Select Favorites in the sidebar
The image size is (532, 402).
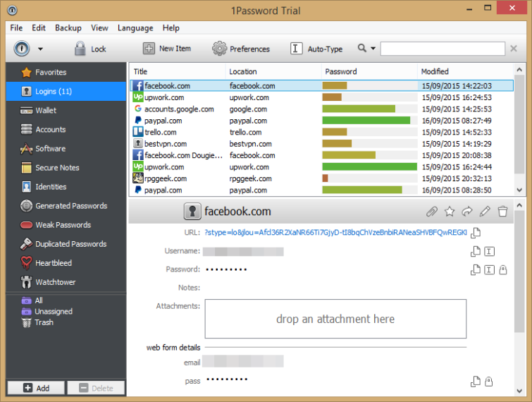tap(66, 73)
